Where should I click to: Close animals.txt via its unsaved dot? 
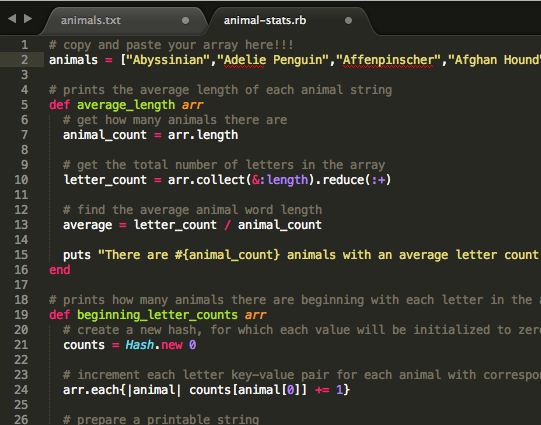click(185, 21)
